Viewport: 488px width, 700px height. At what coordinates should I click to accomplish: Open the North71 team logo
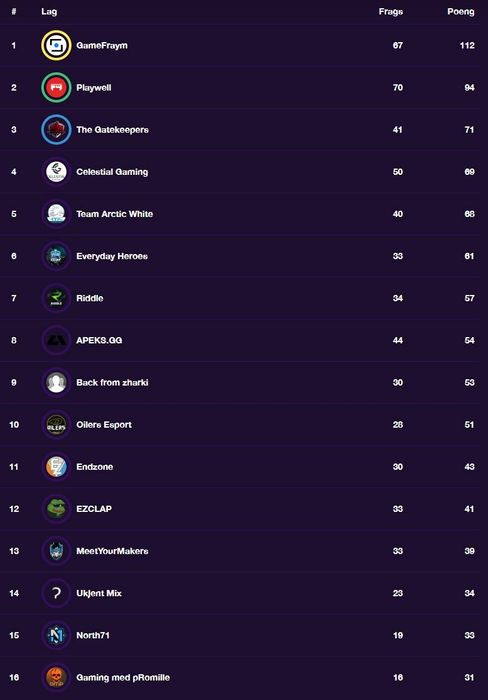[56, 635]
